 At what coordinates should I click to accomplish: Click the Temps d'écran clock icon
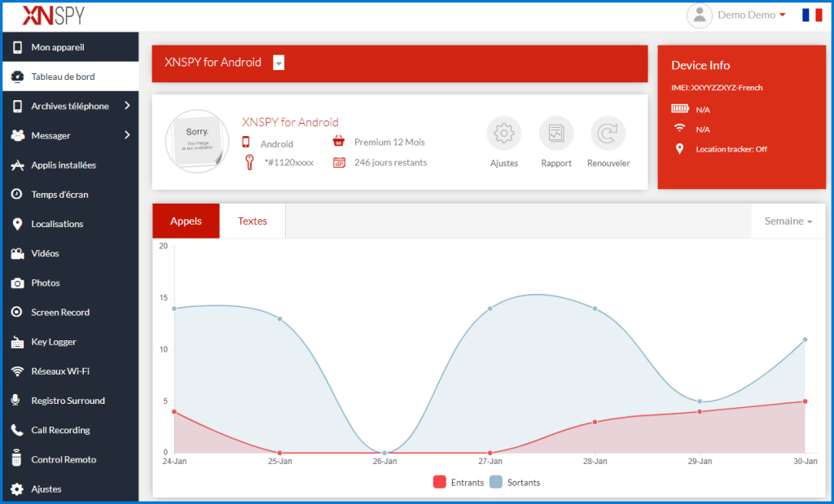pyautogui.click(x=17, y=194)
